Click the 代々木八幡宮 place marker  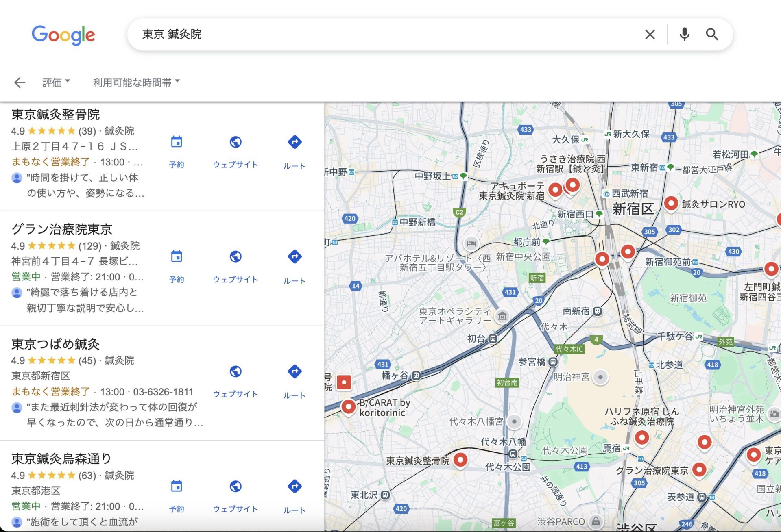pos(514,422)
